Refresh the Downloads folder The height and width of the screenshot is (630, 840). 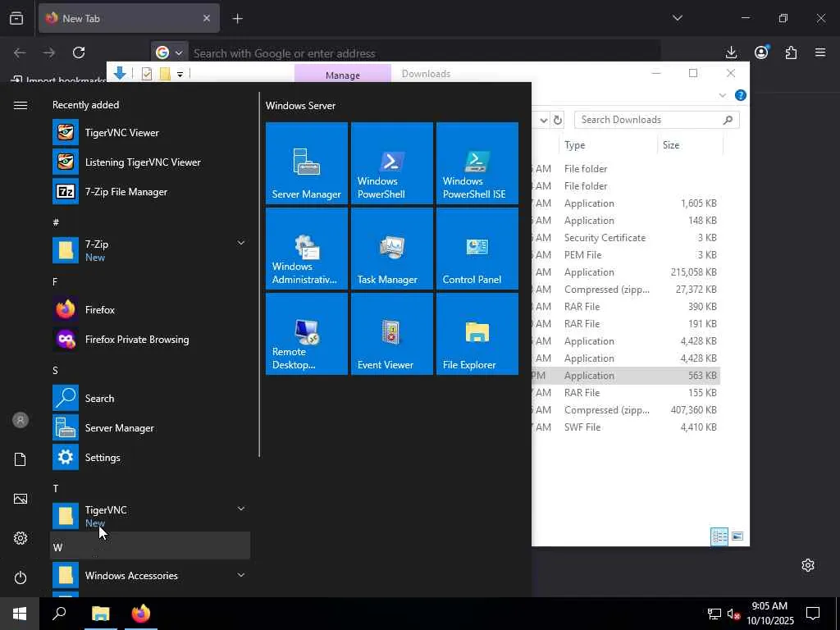pos(558,120)
